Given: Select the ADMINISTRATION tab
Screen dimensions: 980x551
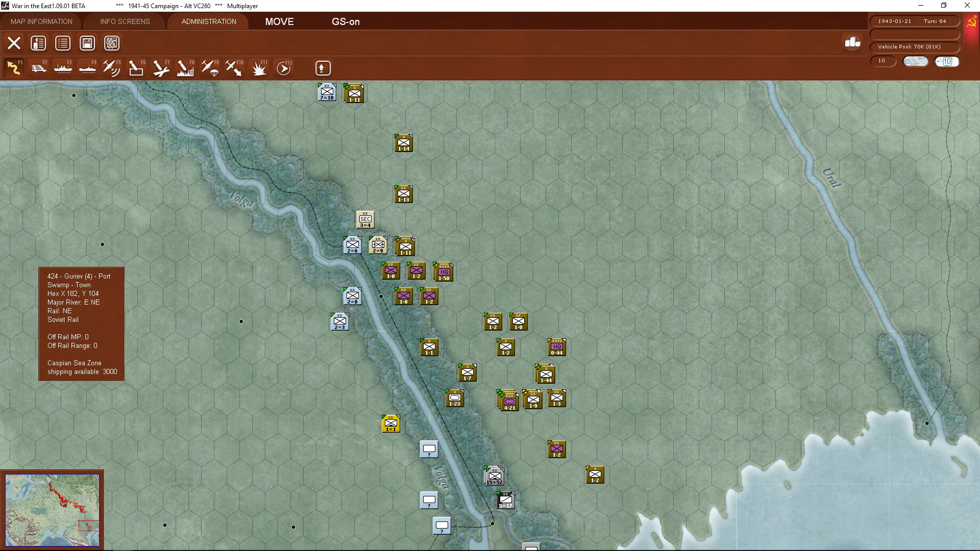Looking at the screenshot, I should click(x=209, y=21).
